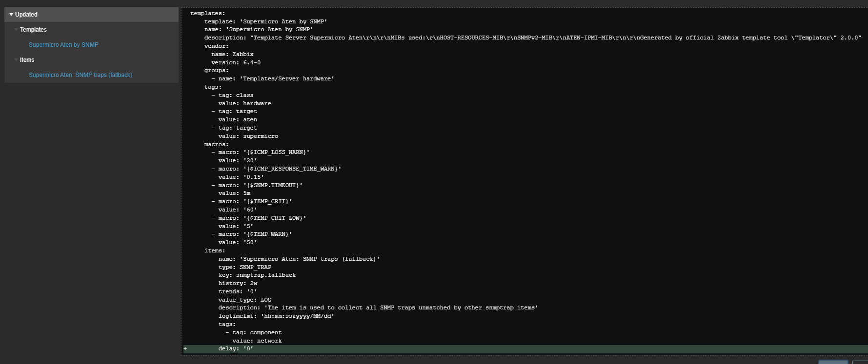Click the "items:" line
Screen dimensions: 868x364
(x=215, y=250)
